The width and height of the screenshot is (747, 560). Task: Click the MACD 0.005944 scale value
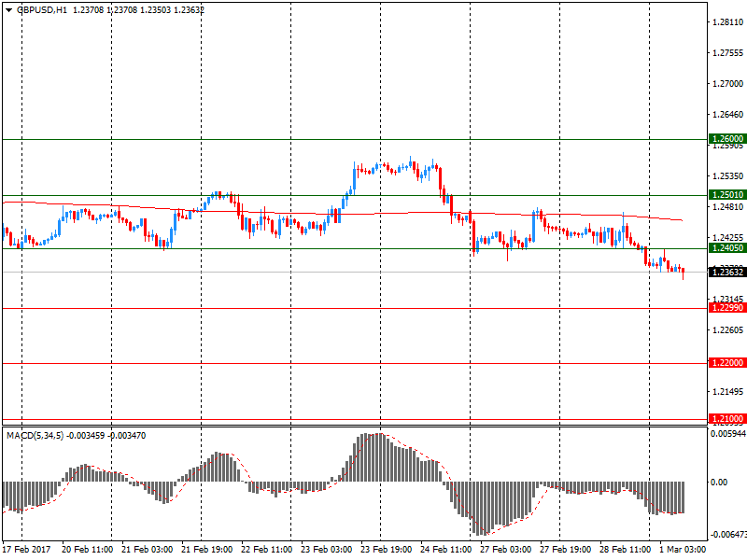[728, 434]
